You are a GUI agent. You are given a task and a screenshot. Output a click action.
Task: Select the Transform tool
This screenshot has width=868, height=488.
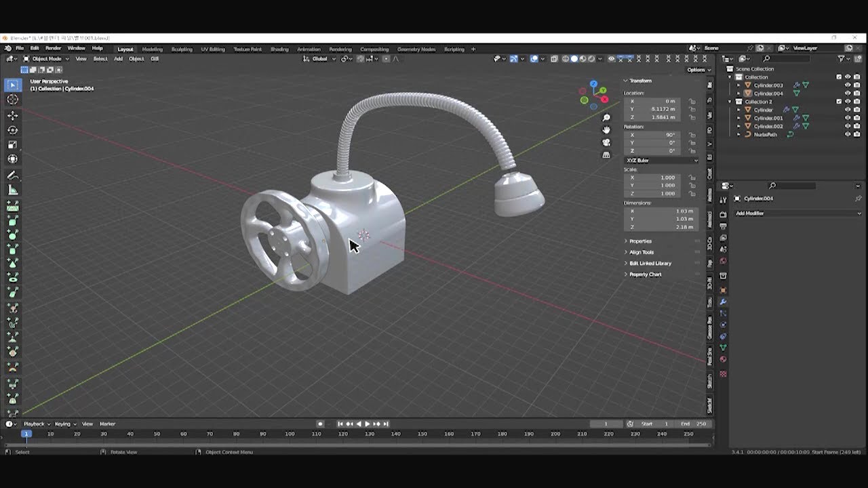click(12, 159)
